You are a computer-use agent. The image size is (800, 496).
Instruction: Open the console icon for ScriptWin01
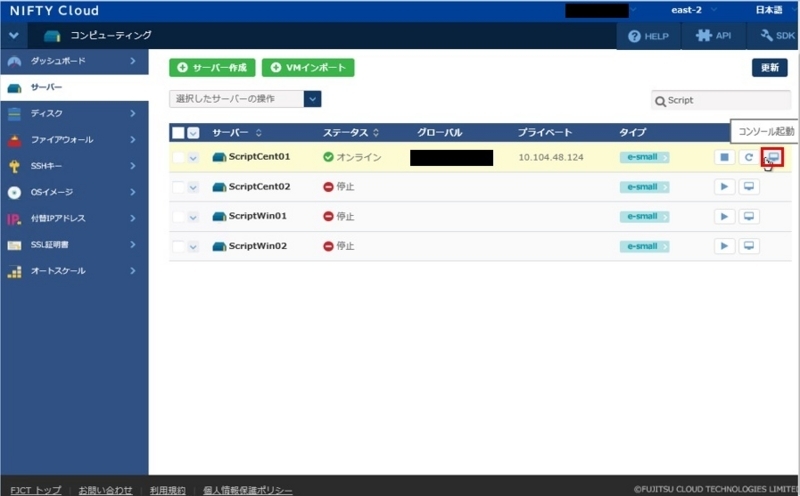click(x=748, y=216)
